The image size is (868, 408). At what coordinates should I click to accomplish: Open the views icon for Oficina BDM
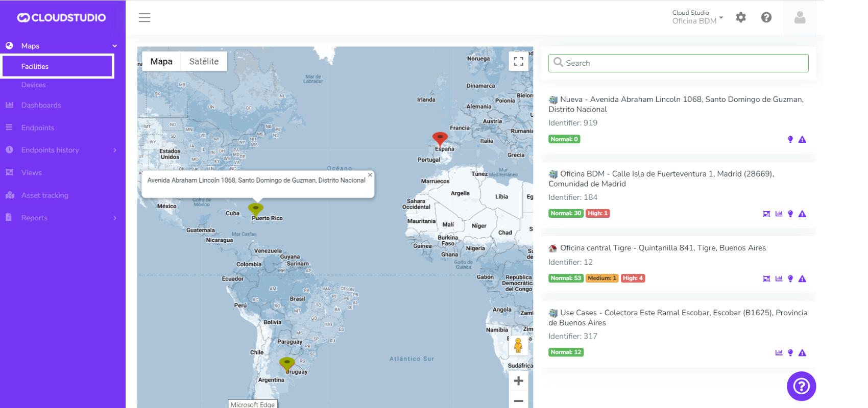[766, 214]
